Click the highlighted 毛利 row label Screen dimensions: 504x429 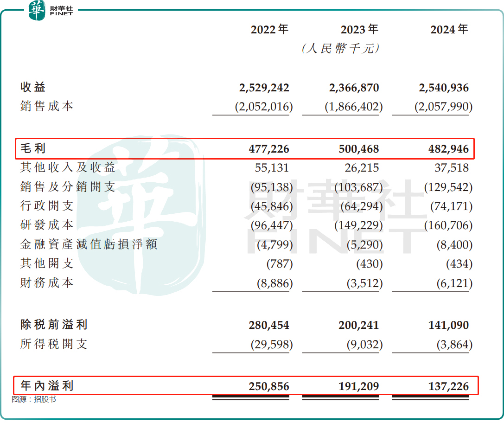[33, 148]
